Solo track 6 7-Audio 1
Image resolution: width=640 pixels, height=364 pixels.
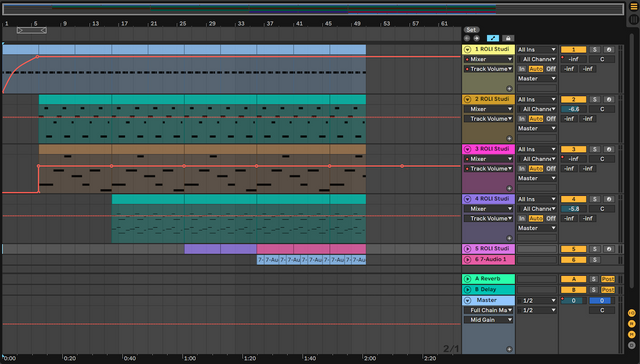click(595, 260)
